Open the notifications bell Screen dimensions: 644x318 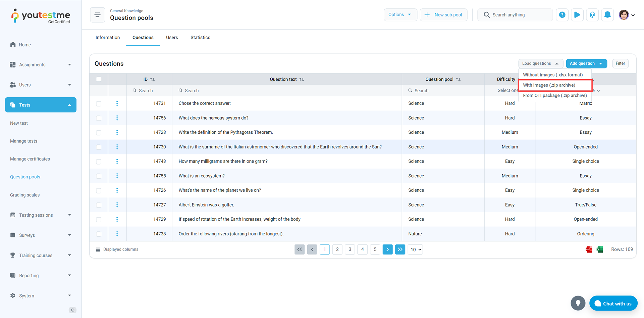click(607, 15)
